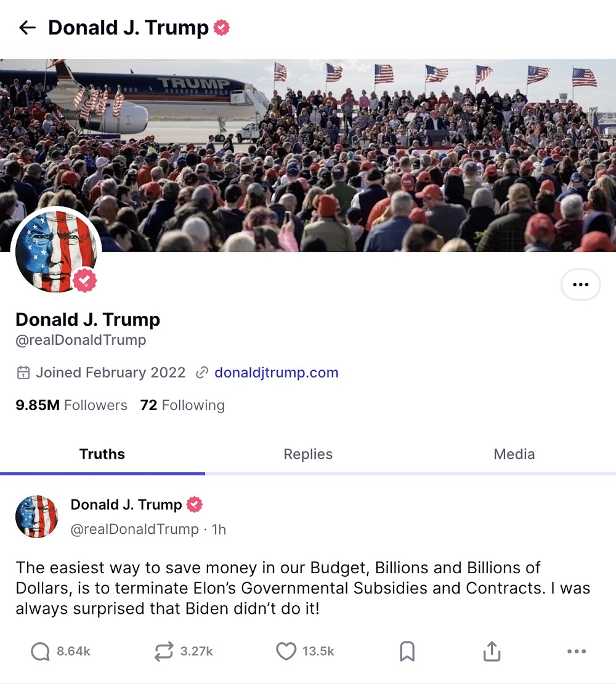Open the rally crowd banner image
Image resolution: width=616 pixels, height=684 pixels.
tap(308, 155)
